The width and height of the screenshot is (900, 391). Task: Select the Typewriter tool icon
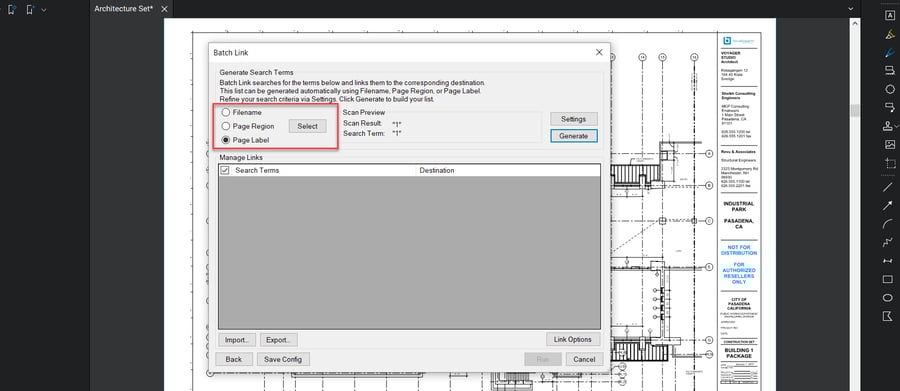coord(890,71)
